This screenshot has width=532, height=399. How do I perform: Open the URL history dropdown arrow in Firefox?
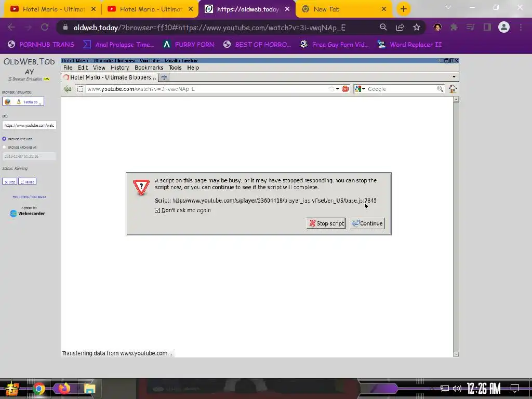pyautogui.click(x=338, y=89)
